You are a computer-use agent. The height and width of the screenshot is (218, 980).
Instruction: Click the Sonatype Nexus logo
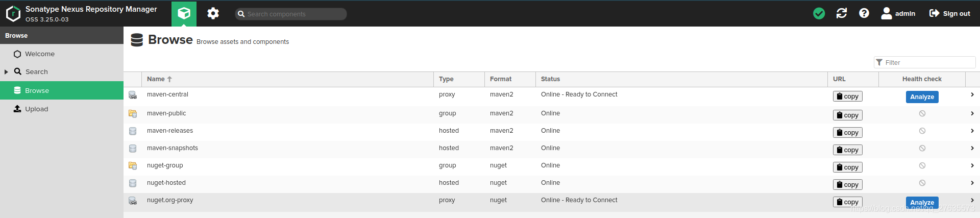coord(13,13)
